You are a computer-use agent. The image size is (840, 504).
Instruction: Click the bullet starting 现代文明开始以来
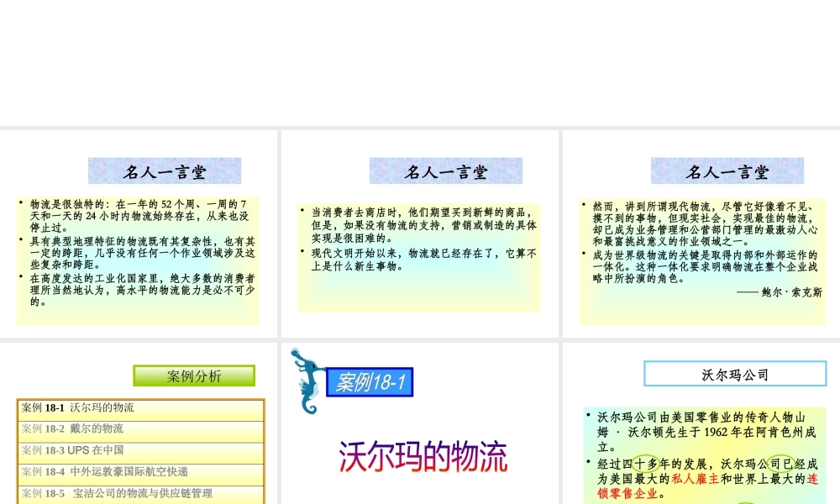419,260
